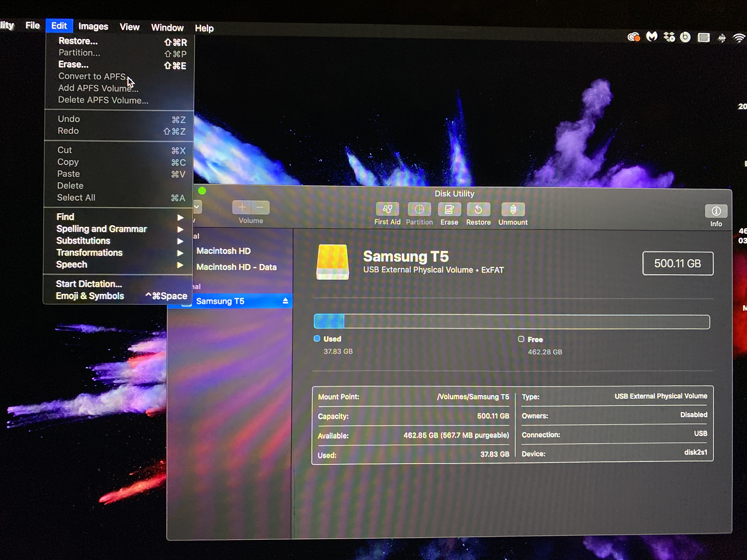Click the Creative Cloud menu bar icon
The image size is (747, 560).
coord(634,37)
